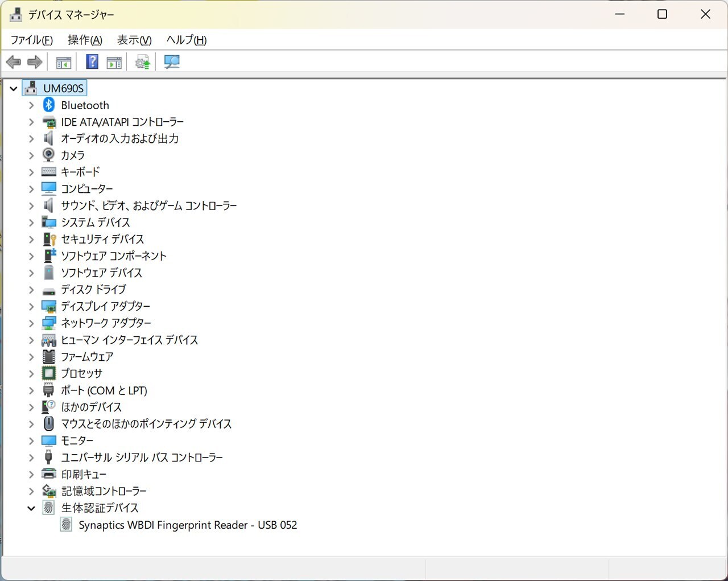Open the 表示(V) menu
728x581 pixels.
point(134,40)
